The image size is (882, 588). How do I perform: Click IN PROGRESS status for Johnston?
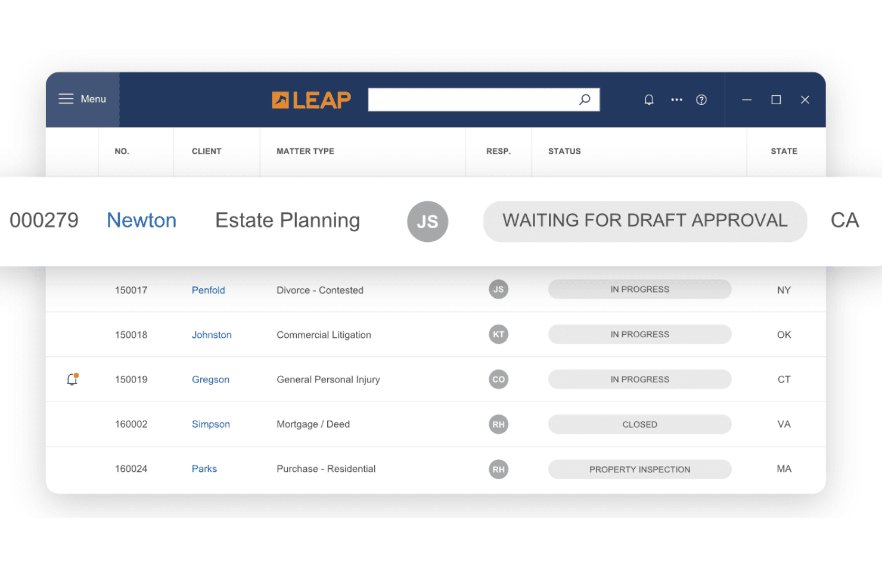click(639, 334)
